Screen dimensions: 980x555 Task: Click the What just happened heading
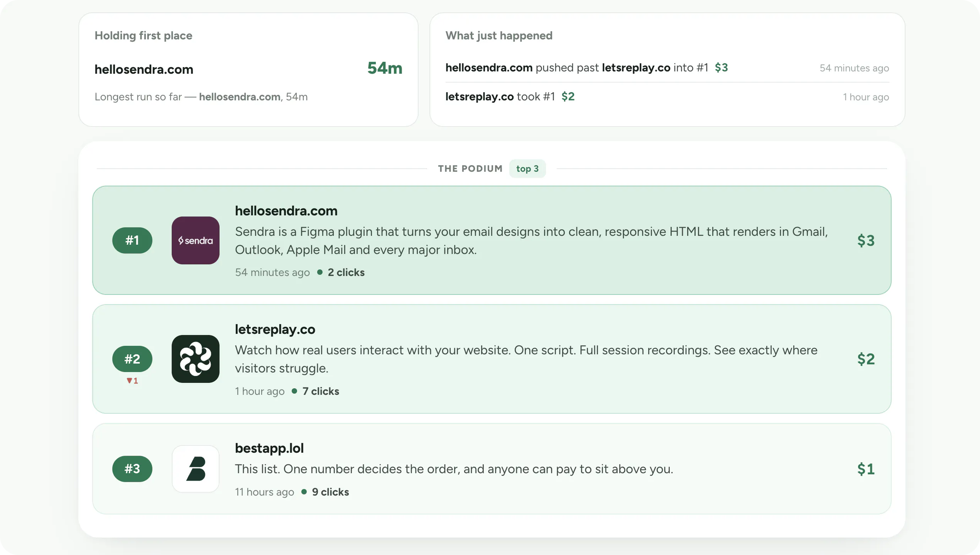coord(499,36)
